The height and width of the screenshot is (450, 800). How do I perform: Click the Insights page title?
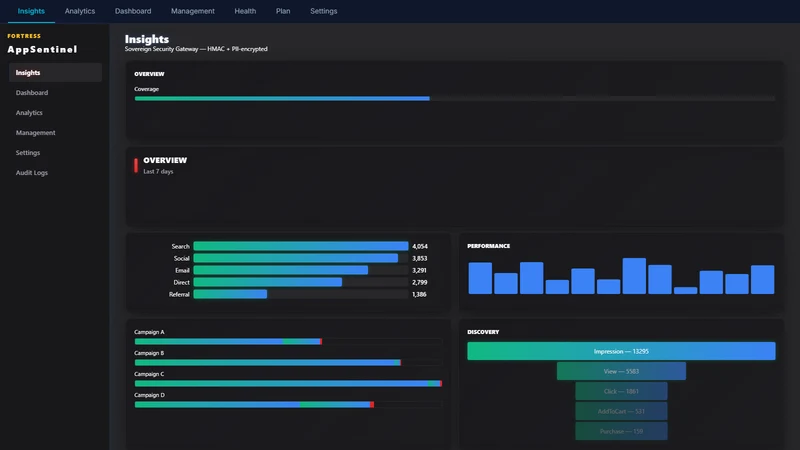pyautogui.click(x=147, y=39)
